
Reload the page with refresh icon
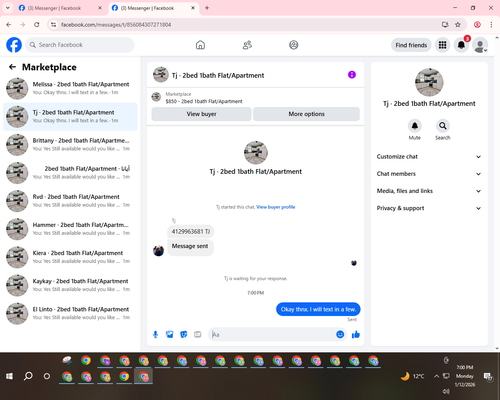click(x=37, y=25)
